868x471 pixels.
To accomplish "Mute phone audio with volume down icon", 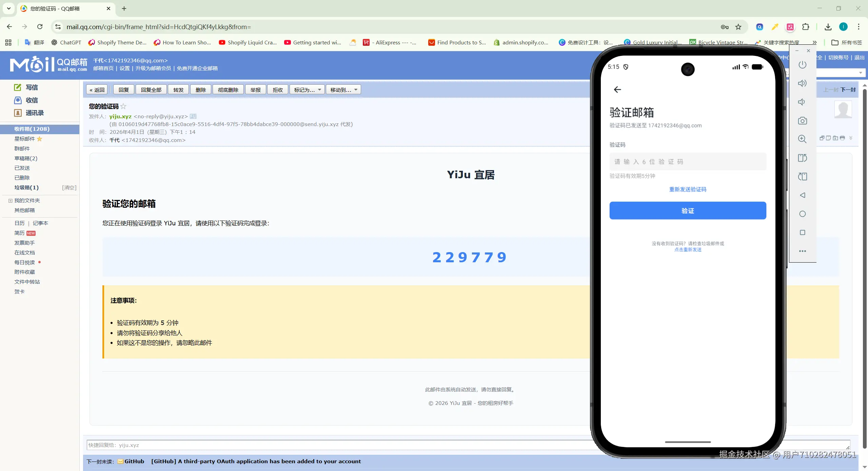I will 803,102.
